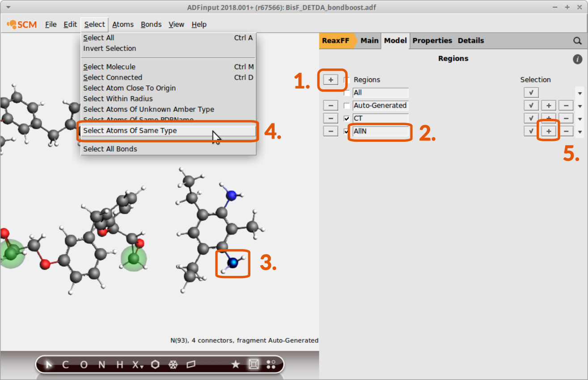
Task: Toggle the Auto-Generated region checkbox
Action: 347,106
